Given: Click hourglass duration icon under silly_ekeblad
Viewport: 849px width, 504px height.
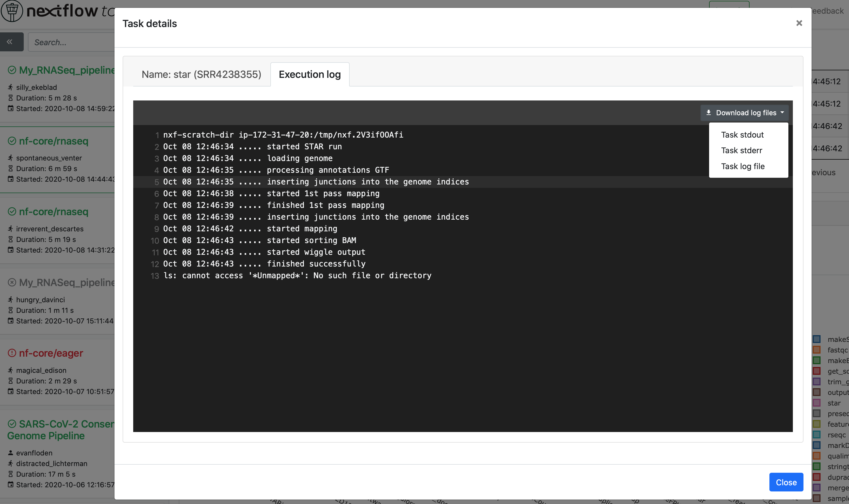Looking at the screenshot, I should [11, 98].
